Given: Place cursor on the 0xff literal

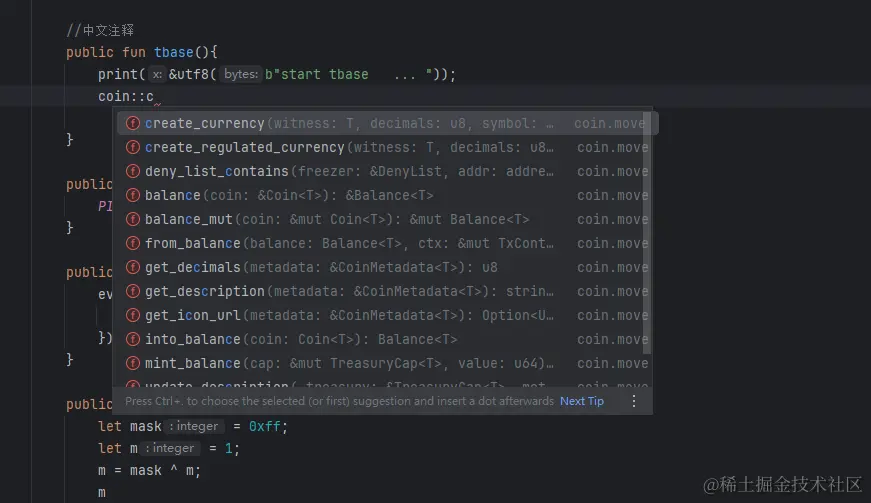Looking at the screenshot, I should coord(264,426).
